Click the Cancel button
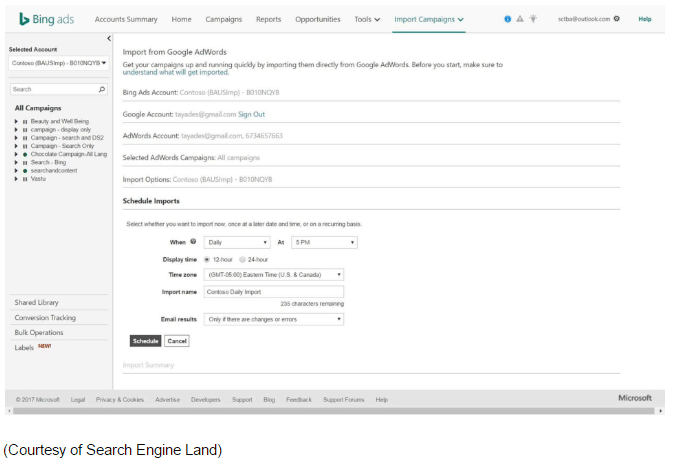This screenshot has width=685, height=464. point(177,341)
